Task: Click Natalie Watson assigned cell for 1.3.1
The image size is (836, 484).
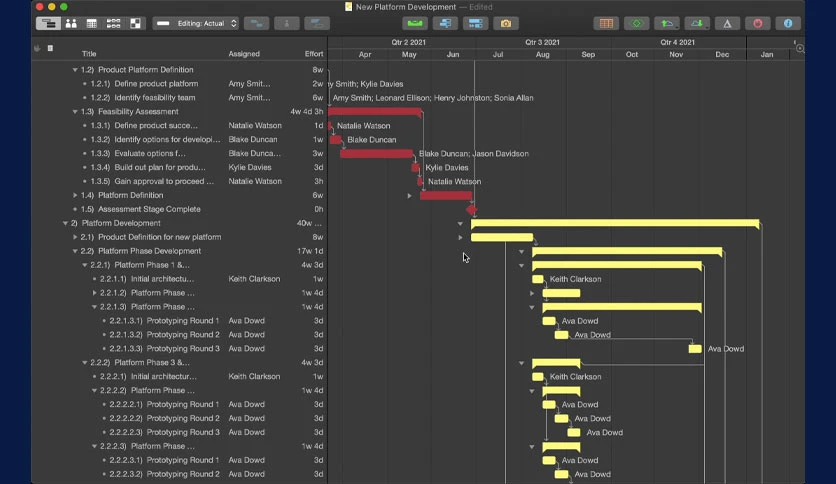Action: coord(255,126)
